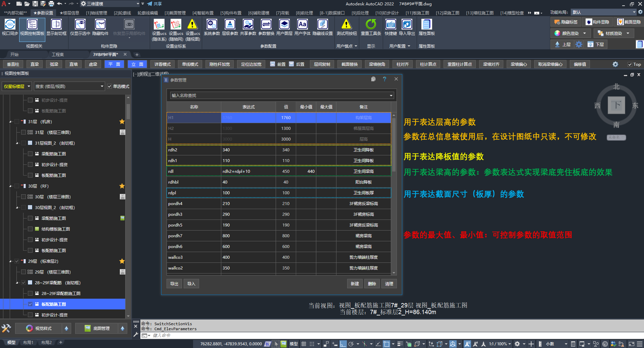Toggle the 单选模式 checkbox
The image size is (644, 348).
110,86
